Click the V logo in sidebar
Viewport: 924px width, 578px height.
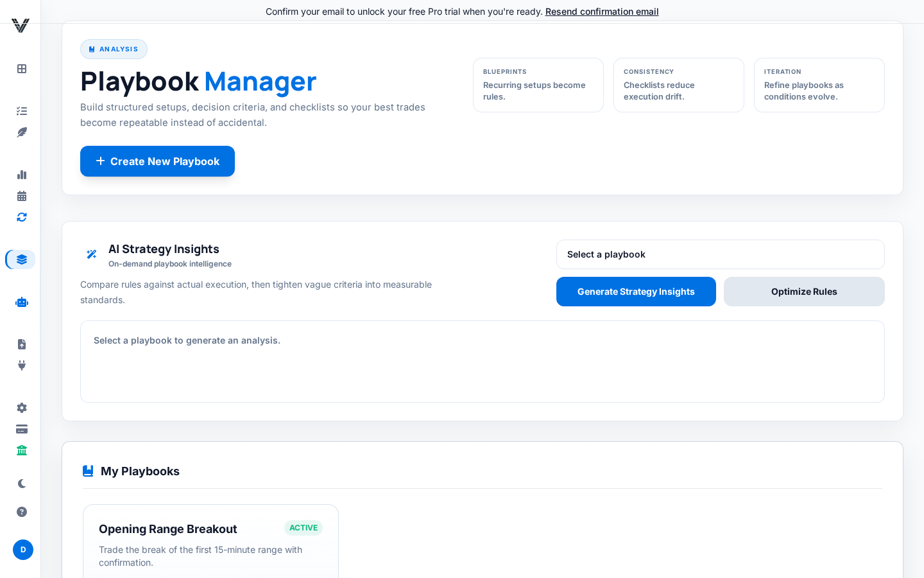pos(21,26)
